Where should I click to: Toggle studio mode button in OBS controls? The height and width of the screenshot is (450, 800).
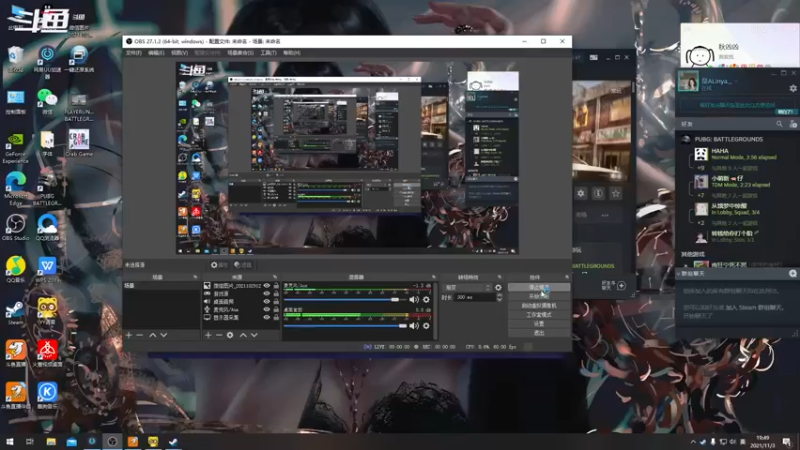539,315
